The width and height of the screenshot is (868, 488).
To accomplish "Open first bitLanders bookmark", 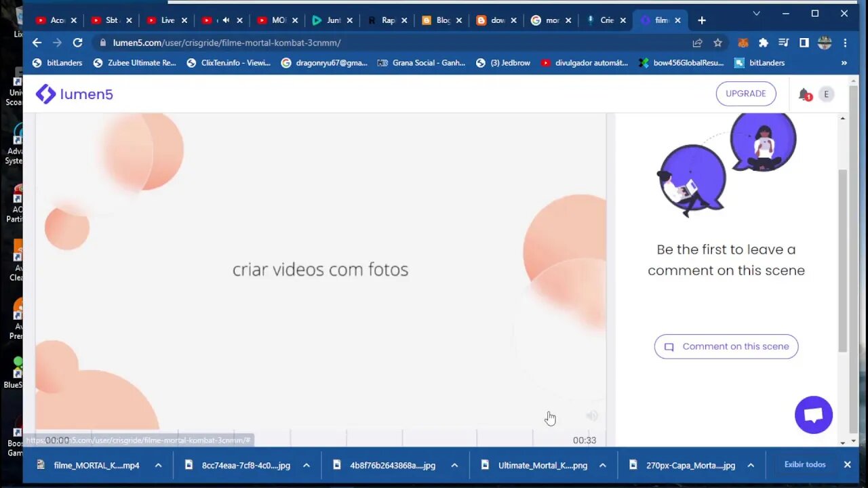I will point(58,62).
